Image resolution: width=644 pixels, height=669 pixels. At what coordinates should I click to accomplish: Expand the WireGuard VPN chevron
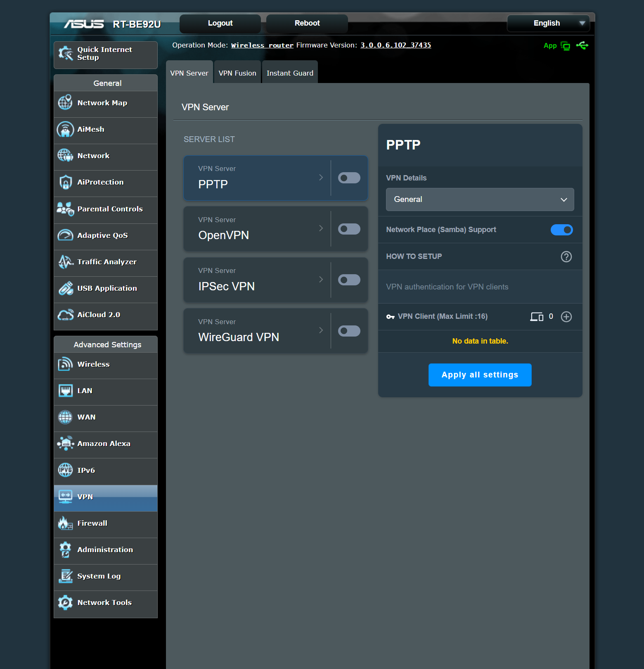click(321, 330)
